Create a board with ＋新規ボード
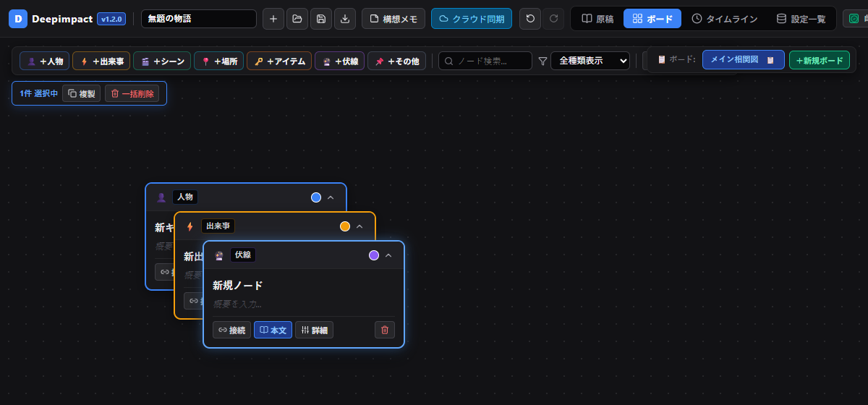 coord(820,60)
